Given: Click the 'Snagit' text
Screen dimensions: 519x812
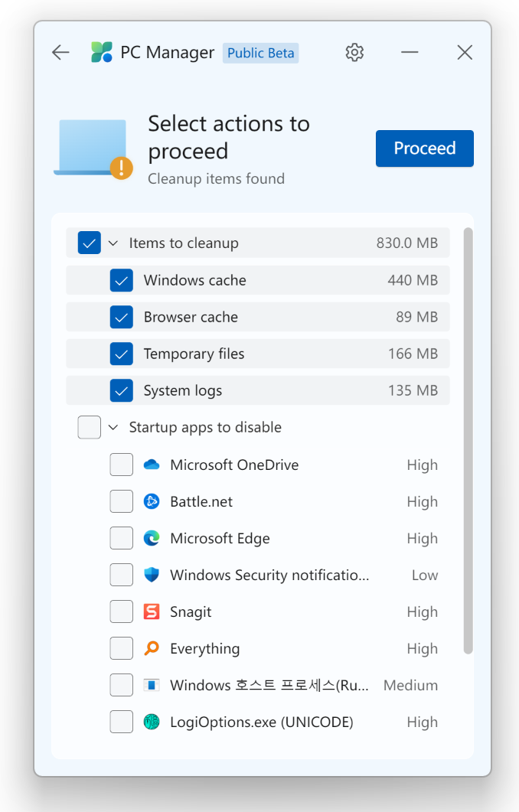Looking at the screenshot, I should [191, 612].
